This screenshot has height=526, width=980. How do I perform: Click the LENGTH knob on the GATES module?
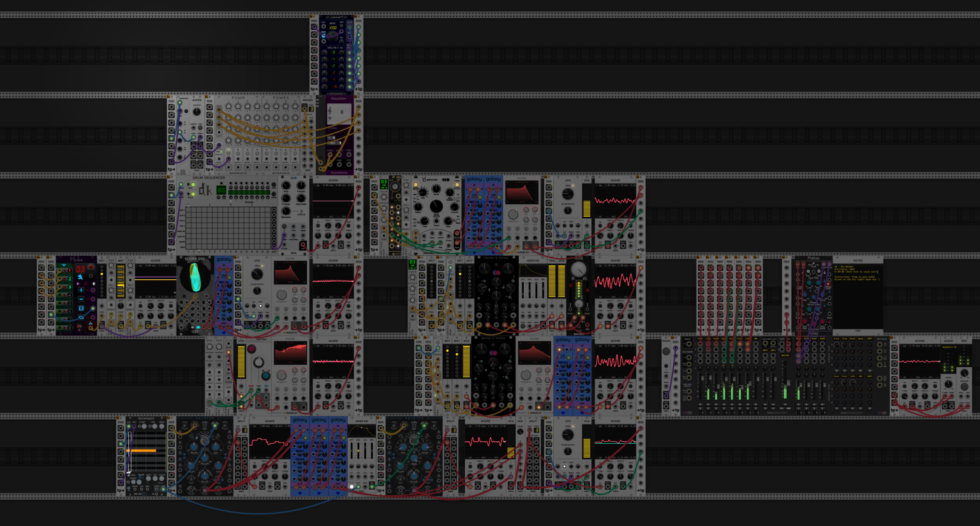coord(197,112)
